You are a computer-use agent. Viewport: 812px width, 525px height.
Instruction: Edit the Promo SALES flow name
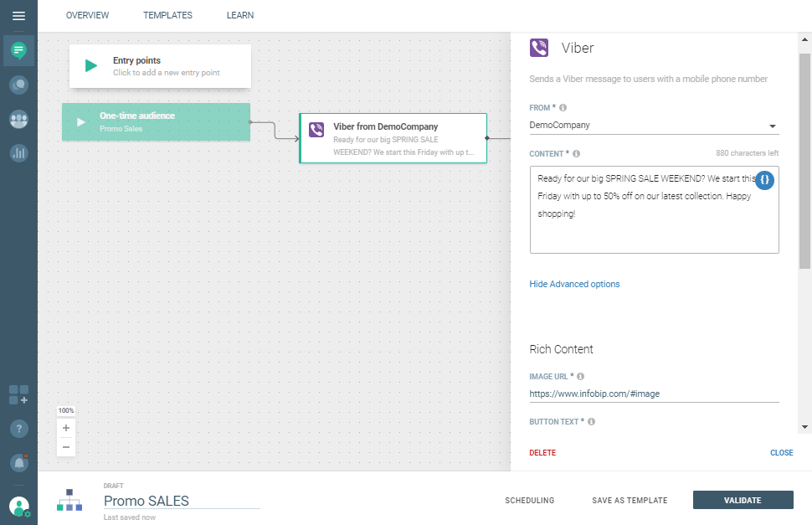coord(182,501)
